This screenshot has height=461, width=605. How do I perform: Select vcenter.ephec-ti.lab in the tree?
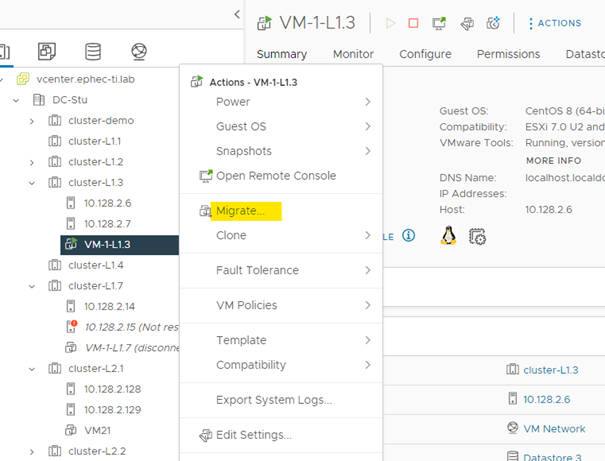[86, 79]
